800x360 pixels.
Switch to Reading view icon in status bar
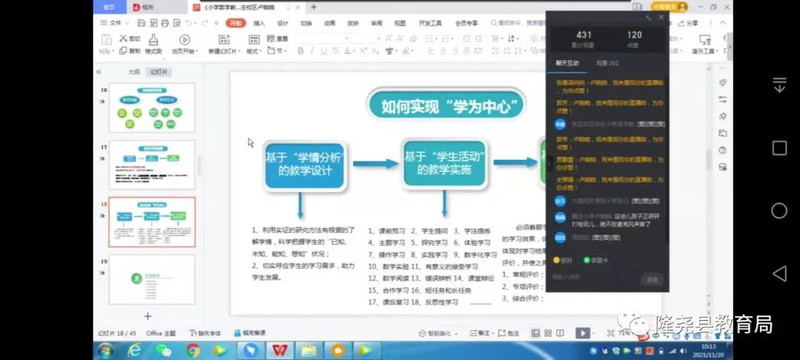[x=560, y=333]
